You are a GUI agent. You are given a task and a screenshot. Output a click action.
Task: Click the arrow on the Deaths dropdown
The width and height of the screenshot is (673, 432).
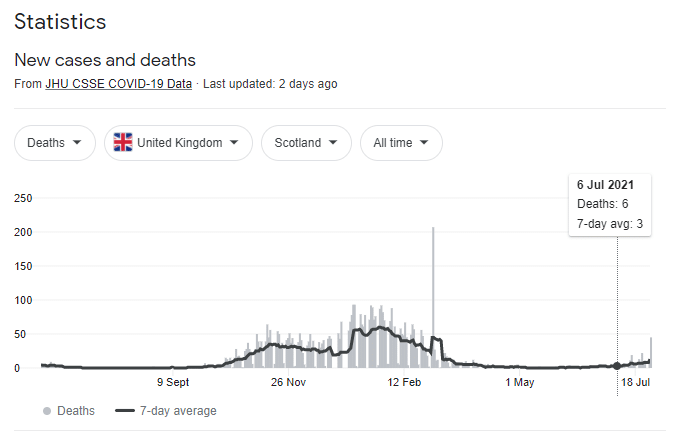coord(79,143)
